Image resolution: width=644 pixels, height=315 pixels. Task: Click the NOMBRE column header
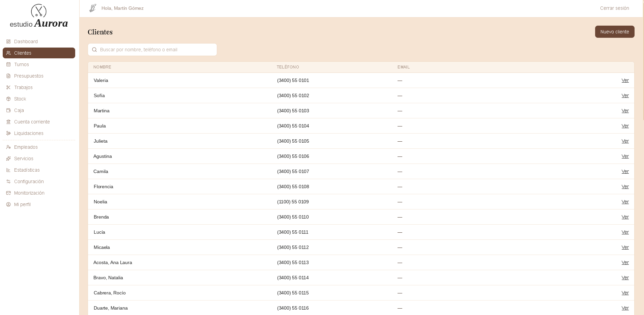(102, 67)
